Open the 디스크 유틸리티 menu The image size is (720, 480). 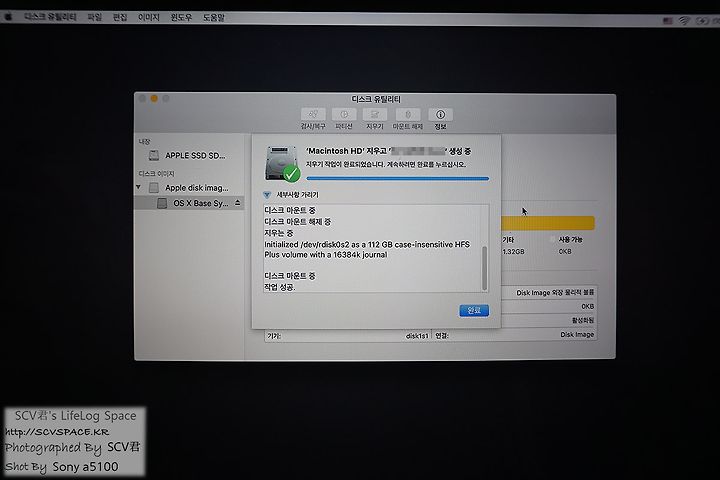[50, 17]
